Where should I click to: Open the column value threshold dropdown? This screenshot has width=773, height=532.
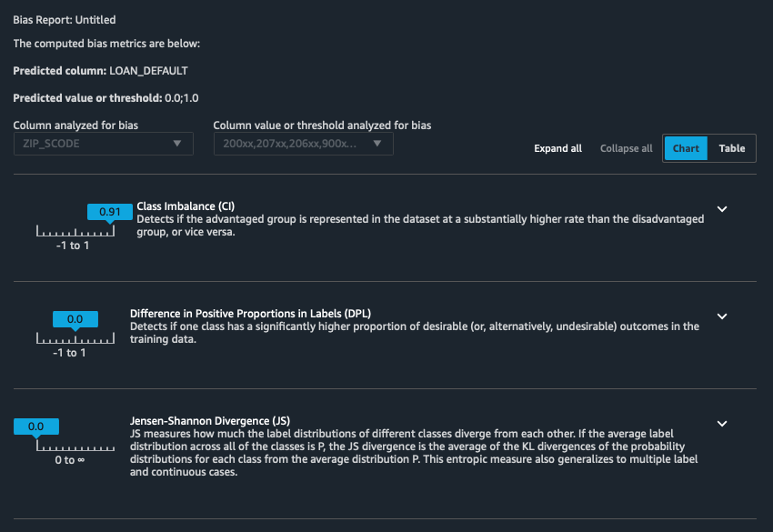303,144
